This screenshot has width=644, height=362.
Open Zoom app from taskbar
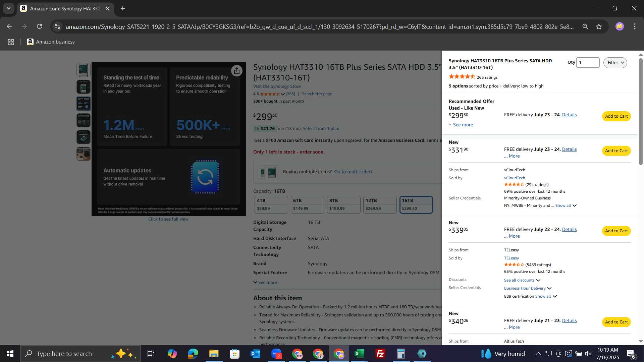click(276, 354)
